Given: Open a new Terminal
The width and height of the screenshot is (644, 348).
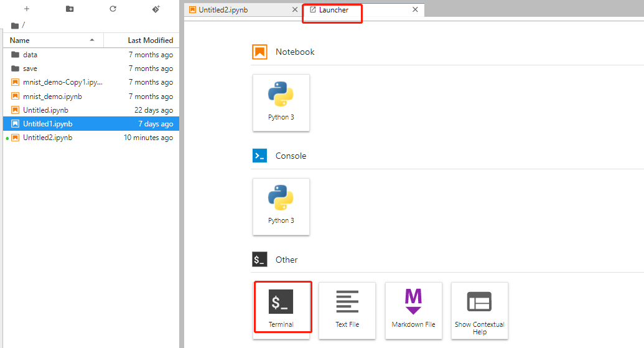Looking at the screenshot, I should pos(281,310).
